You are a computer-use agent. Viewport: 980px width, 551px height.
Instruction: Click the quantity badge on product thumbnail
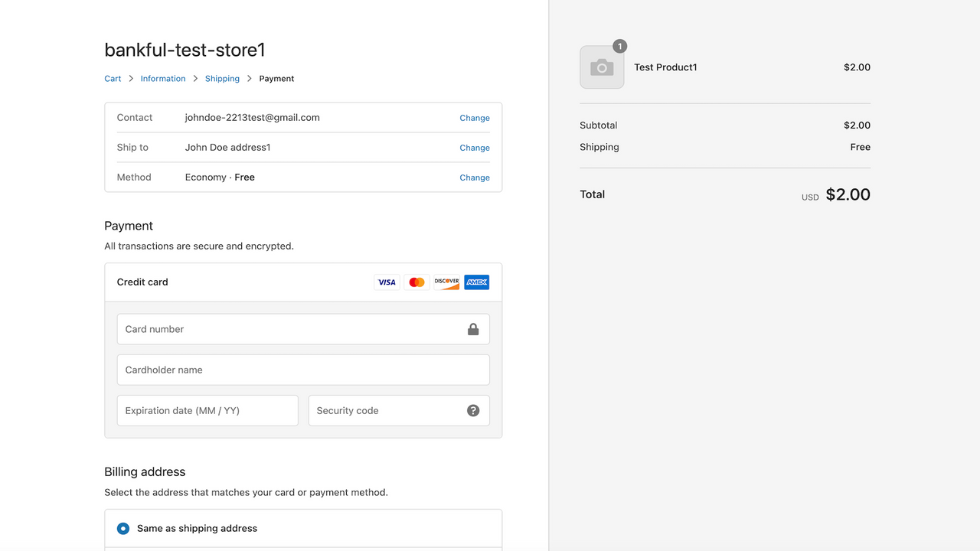click(619, 47)
